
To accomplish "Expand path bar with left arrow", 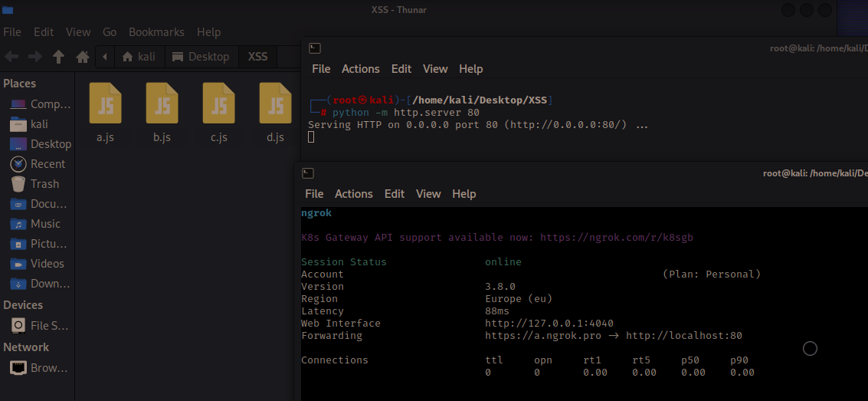I will [105, 57].
